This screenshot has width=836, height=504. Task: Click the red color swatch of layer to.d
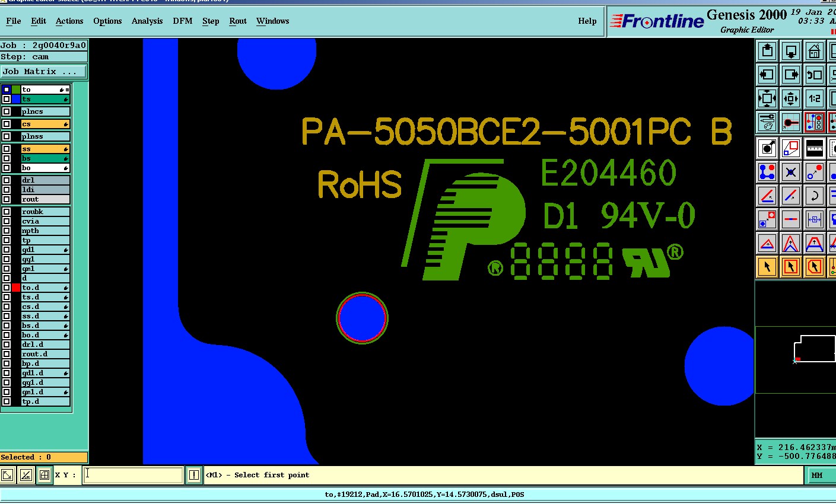pyautogui.click(x=16, y=288)
